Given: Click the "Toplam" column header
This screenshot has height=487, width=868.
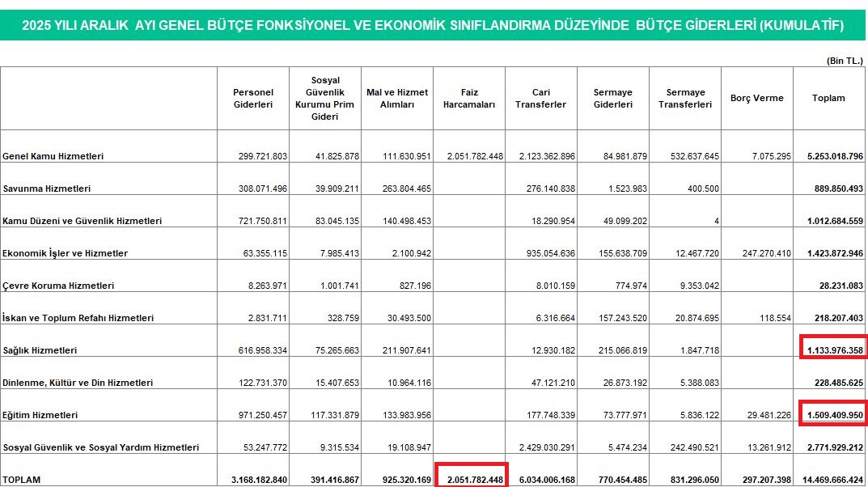Looking at the screenshot, I should (828, 98).
